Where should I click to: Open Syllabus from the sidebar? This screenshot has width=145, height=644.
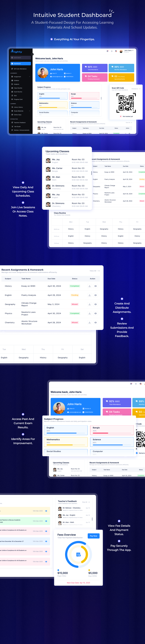point(15,81)
